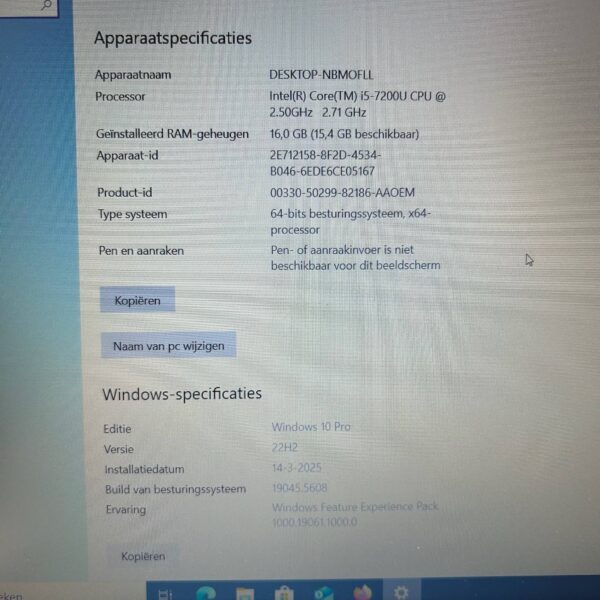The image size is (600, 600).
Task: Open Outlook from the taskbar
Action: pyautogui.click(x=324, y=593)
